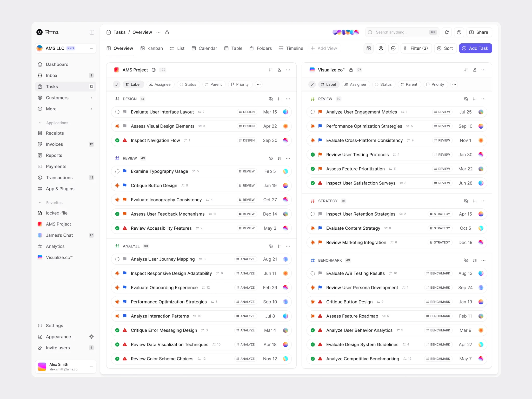Click the Search anything field
Screen dimensions: 532x399
[402, 32]
